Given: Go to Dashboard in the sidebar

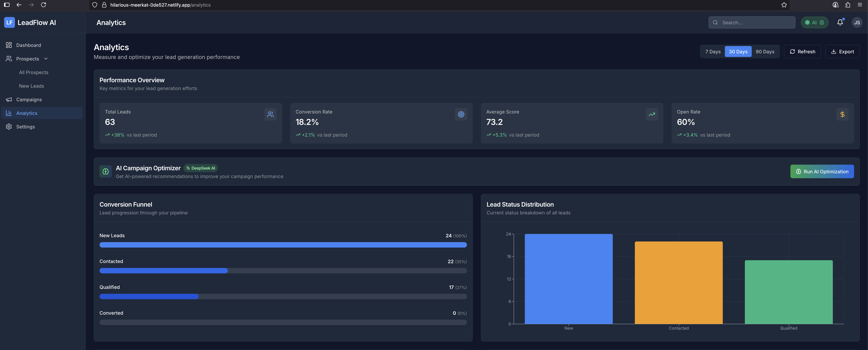Looking at the screenshot, I should (28, 45).
